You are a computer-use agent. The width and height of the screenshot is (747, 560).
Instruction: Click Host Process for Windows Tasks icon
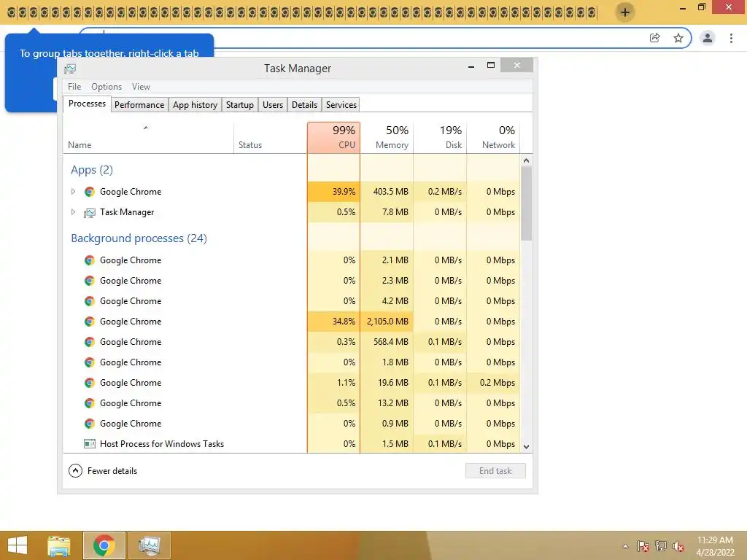(89, 444)
